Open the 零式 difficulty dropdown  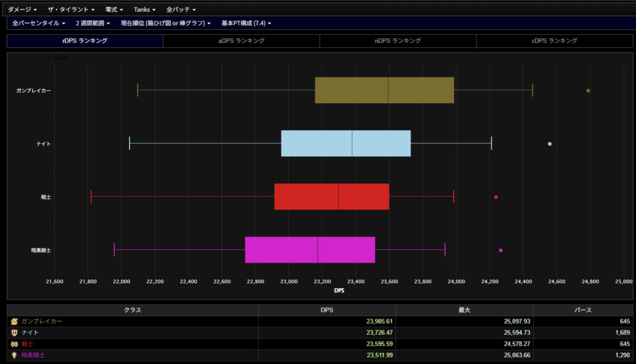114,10
